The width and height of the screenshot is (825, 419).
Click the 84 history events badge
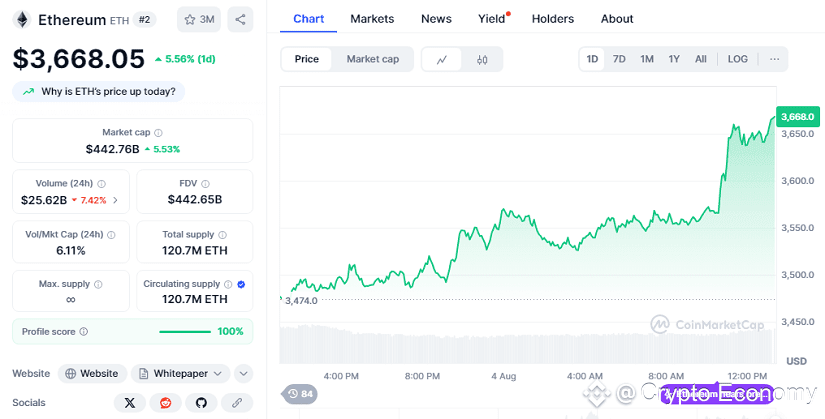300,394
